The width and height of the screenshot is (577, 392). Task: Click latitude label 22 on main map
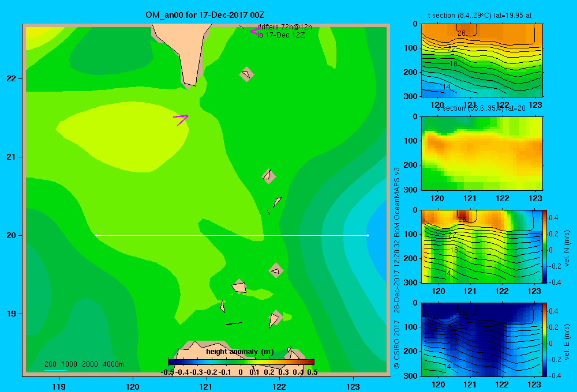(x=12, y=78)
